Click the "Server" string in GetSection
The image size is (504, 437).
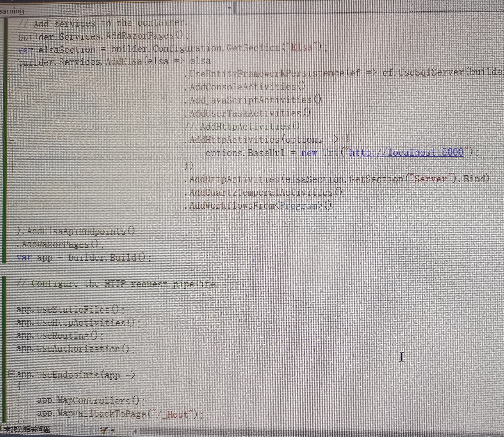coord(430,179)
